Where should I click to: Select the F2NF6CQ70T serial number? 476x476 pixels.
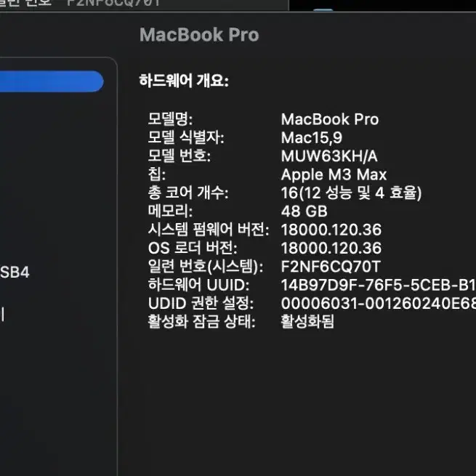[331, 267]
